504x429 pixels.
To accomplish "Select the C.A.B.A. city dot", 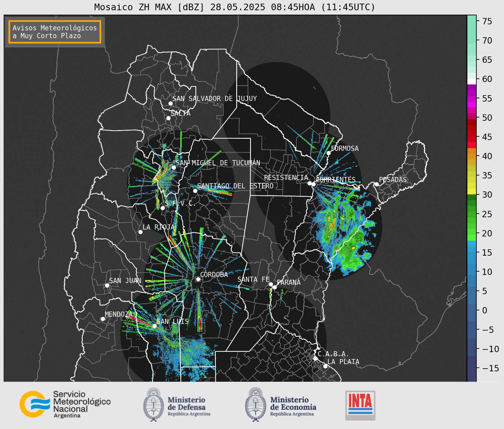I will [315, 358].
